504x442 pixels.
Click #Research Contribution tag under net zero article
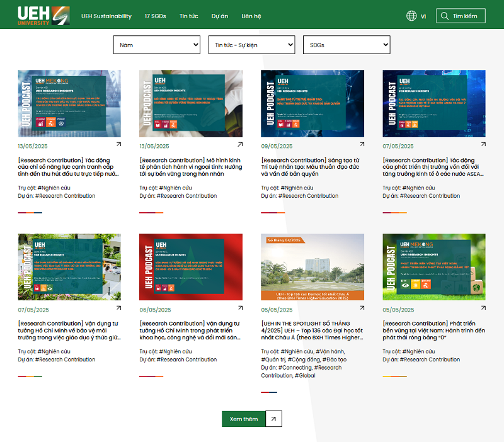(430, 360)
